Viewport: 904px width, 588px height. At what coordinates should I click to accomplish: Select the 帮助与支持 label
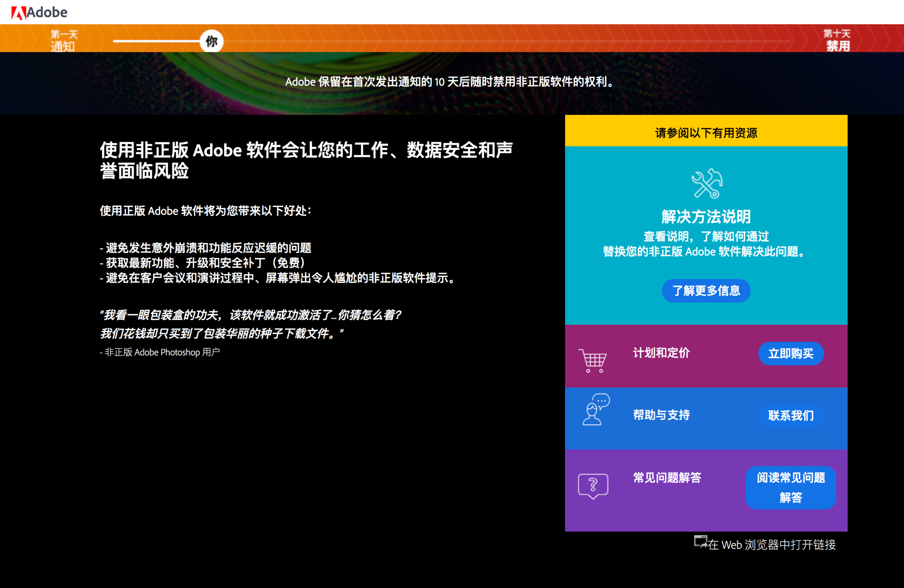click(661, 415)
